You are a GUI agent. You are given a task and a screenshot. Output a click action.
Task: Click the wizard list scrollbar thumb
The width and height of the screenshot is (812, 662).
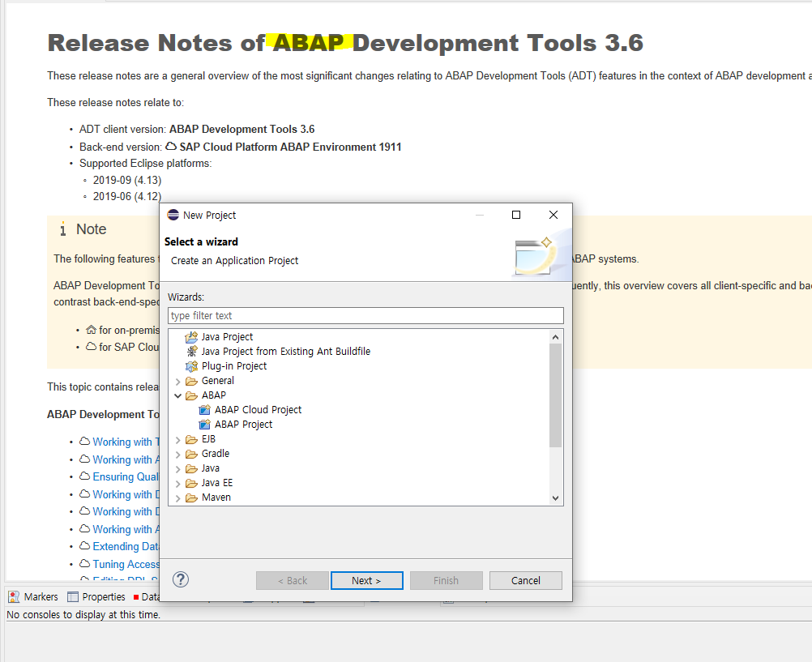pyautogui.click(x=555, y=395)
